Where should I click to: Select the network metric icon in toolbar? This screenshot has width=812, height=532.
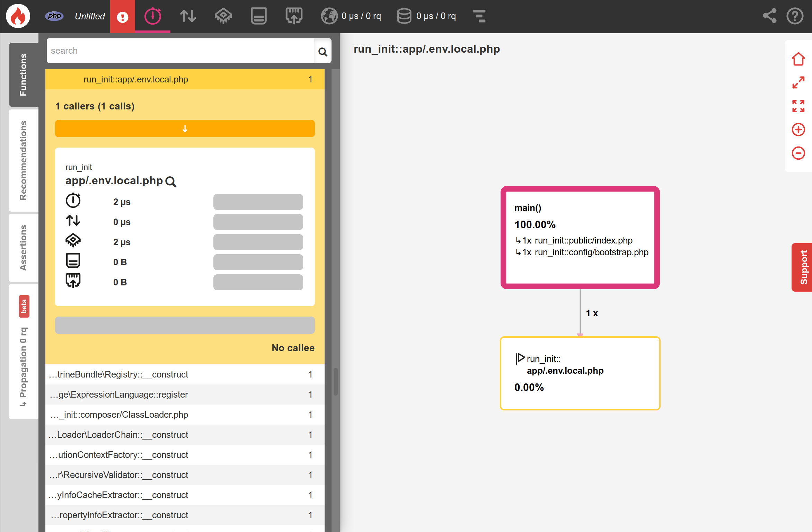294,16
